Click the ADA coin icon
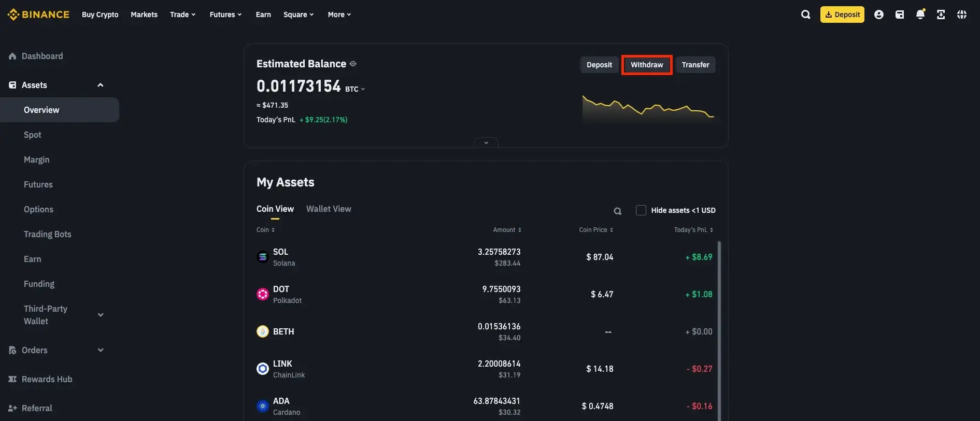The image size is (980, 421). [x=263, y=406]
